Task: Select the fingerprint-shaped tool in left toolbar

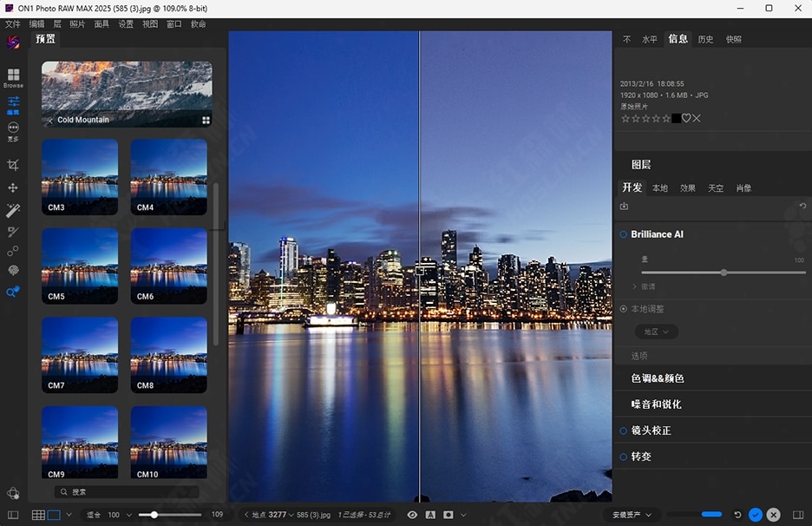Action: pos(13,271)
